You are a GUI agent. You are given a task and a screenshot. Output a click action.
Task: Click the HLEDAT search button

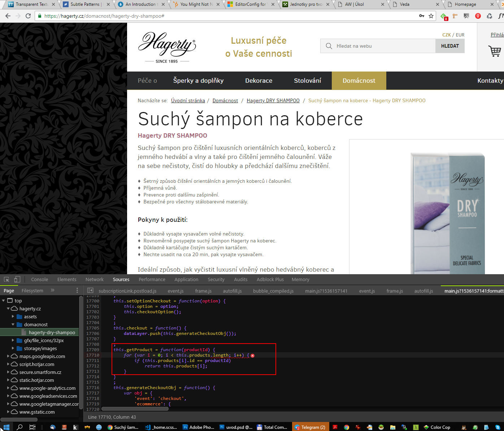(450, 46)
